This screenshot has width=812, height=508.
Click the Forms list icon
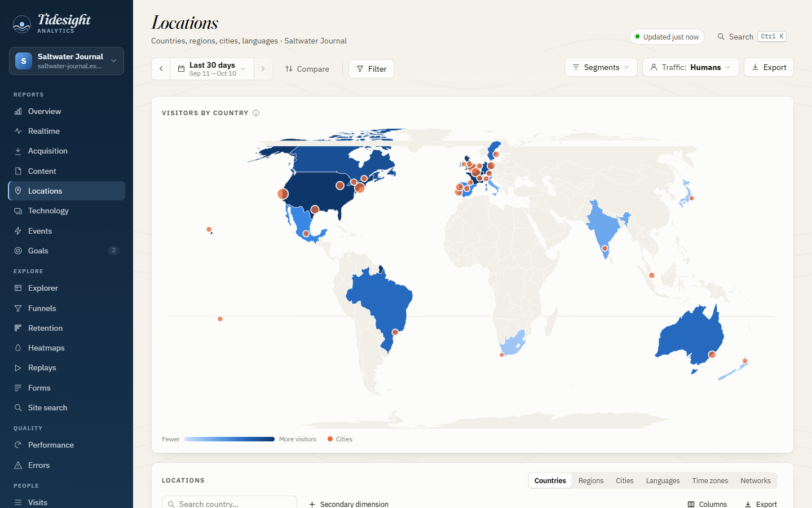(18, 388)
